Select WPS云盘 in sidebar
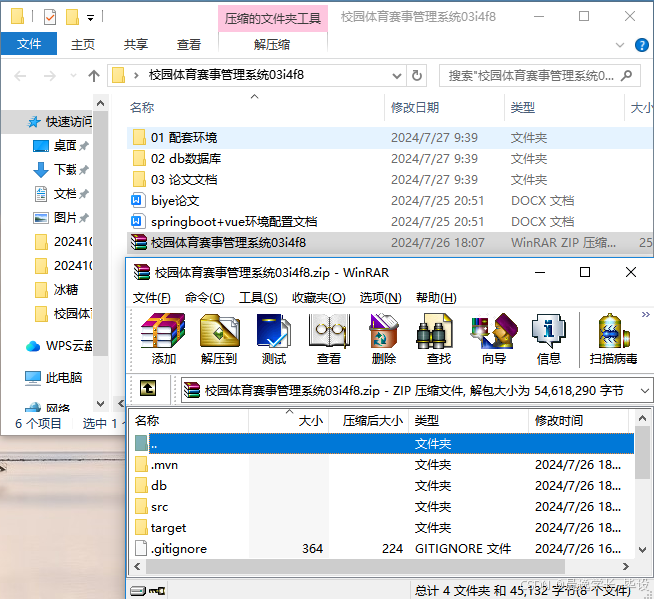The height and width of the screenshot is (599, 654). point(59,345)
